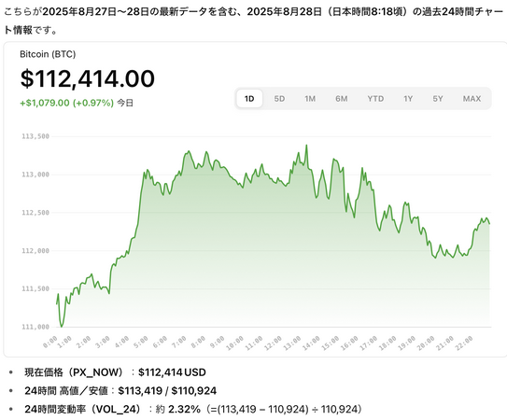Switch chart to 5Y range
The image size is (507, 420).
coord(438,99)
